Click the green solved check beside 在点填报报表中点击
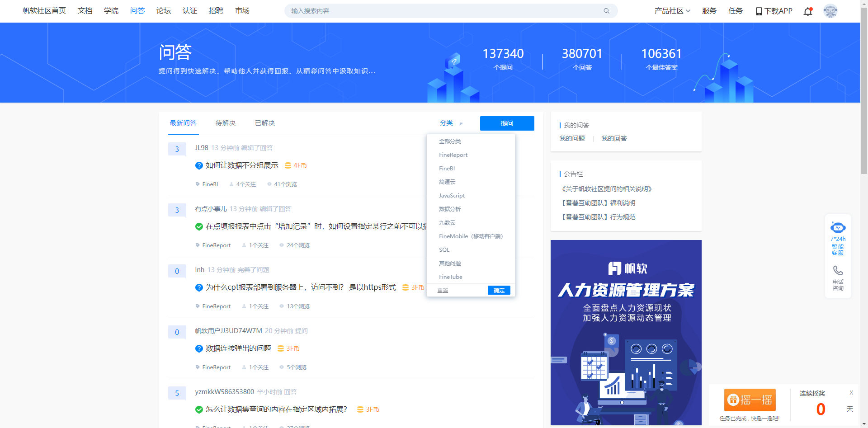 [199, 226]
